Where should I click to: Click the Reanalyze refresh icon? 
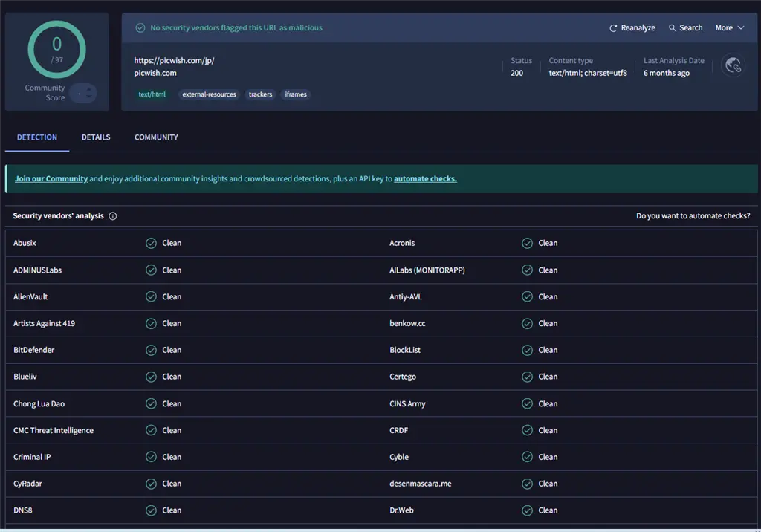[613, 28]
